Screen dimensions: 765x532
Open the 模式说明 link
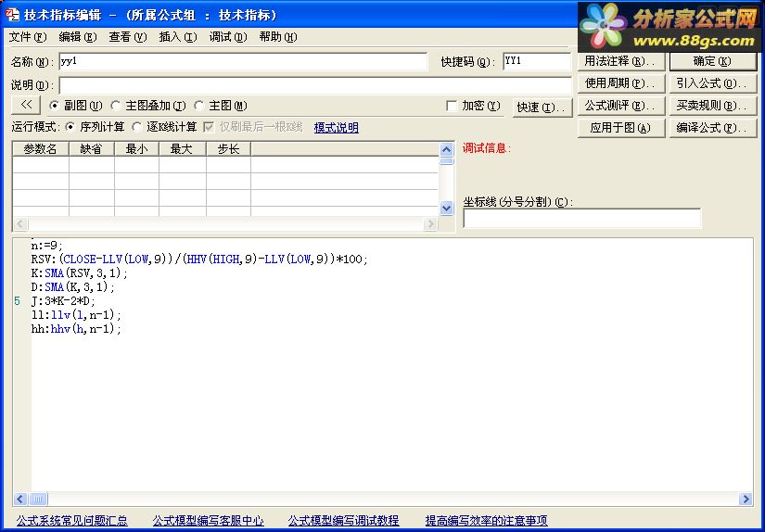pyautogui.click(x=337, y=128)
